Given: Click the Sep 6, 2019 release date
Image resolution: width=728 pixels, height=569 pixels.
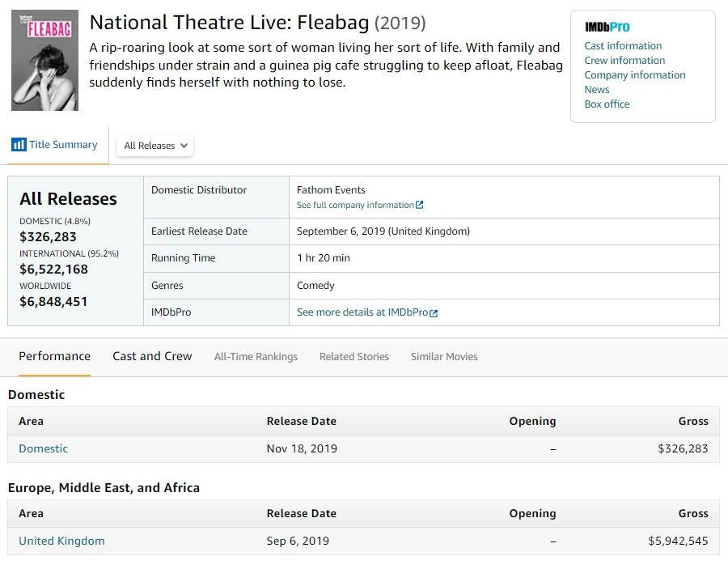Looking at the screenshot, I should coord(298,541).
